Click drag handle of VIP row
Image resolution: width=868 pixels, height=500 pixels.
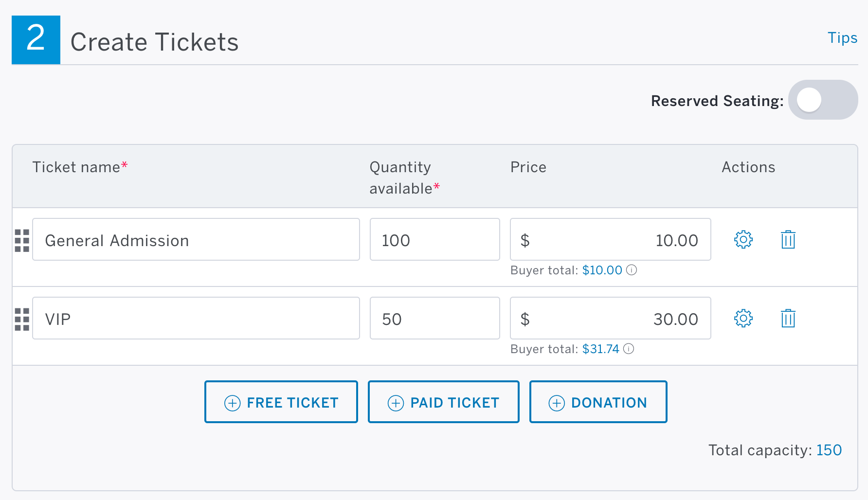22,319
